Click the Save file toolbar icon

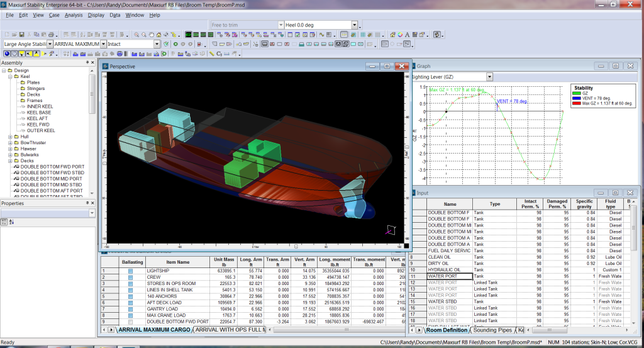[21, 35]
